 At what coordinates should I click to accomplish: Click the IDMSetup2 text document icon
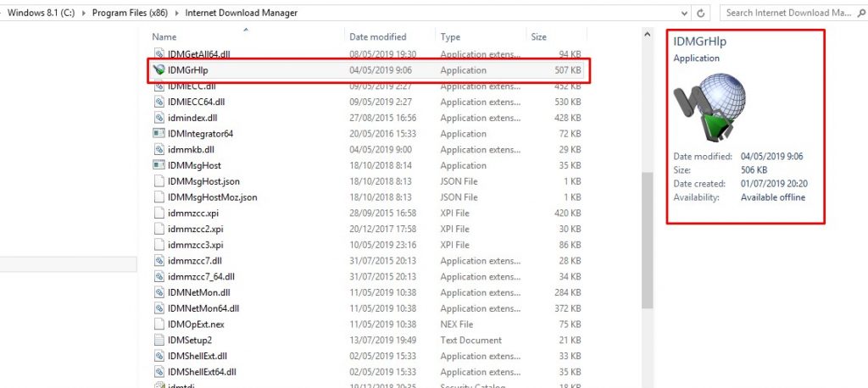[159, 340]
